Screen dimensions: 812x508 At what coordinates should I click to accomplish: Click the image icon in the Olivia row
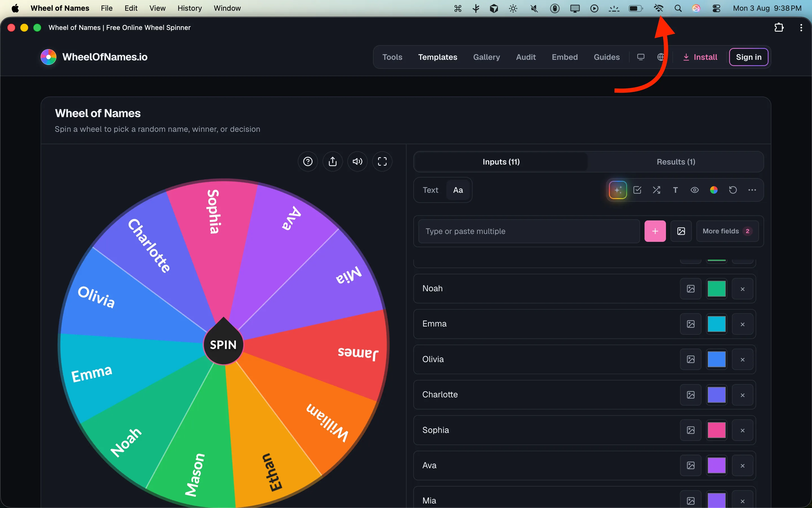[690, 359]
